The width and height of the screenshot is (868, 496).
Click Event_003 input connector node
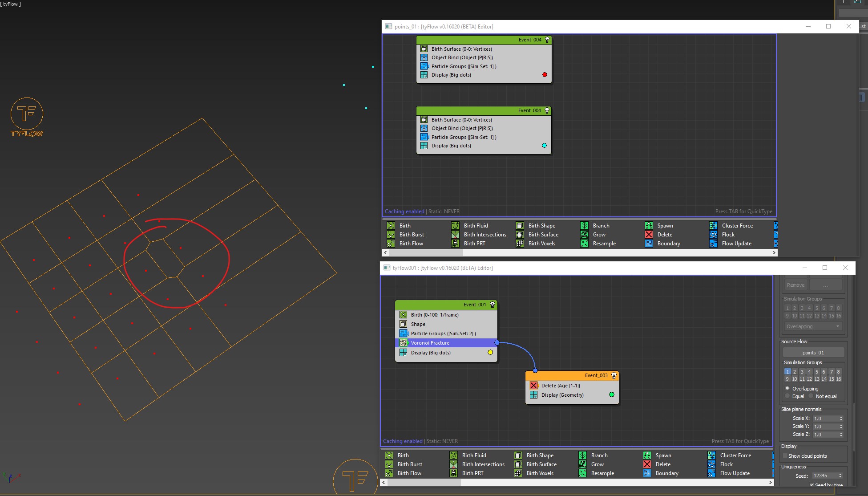tap(535, 370)
